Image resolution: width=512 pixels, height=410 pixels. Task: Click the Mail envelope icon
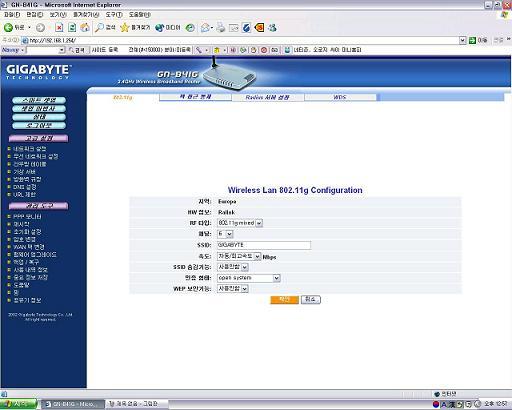coord(205,28)
